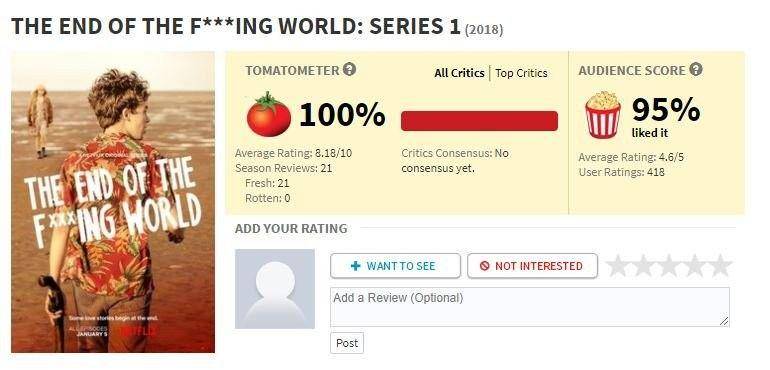This screenshot has height=370, width=770.
Task: Click the red Tomatometer score bar
Action: pos(479,121)
